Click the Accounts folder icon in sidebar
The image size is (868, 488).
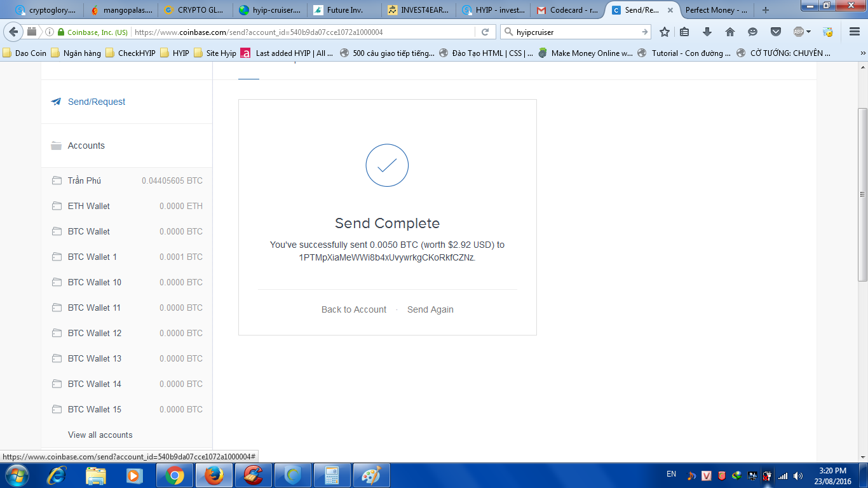point(57,146)
